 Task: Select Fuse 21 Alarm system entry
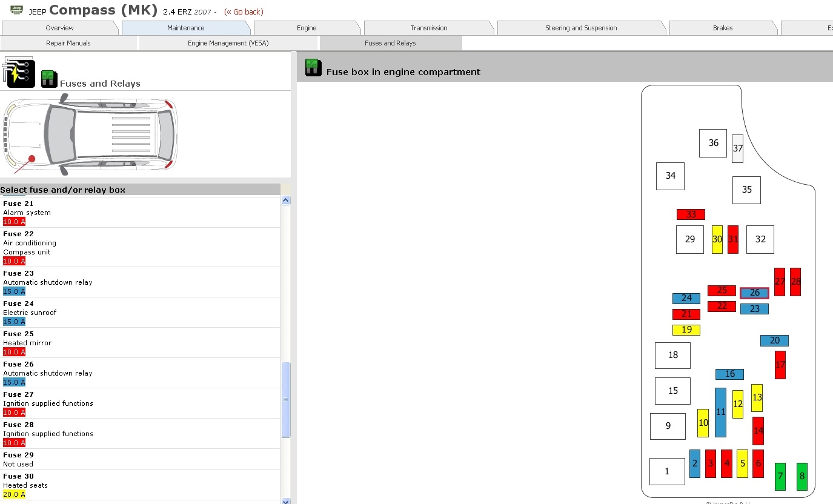click(x=140, y=213)
